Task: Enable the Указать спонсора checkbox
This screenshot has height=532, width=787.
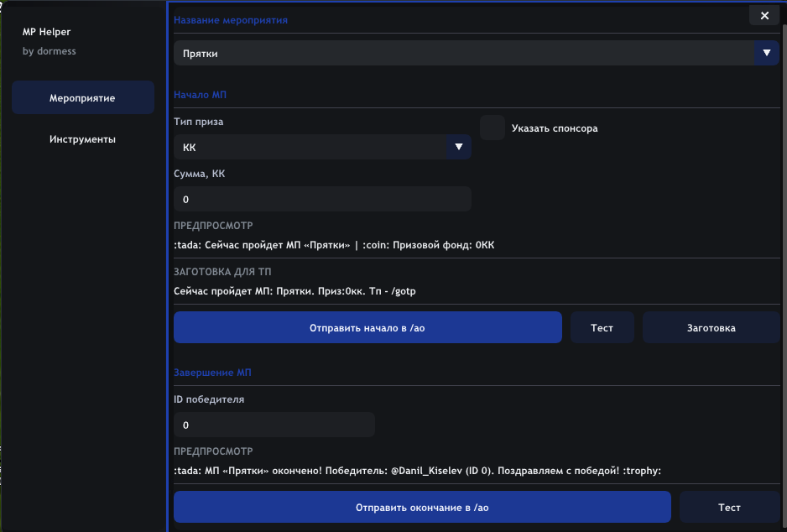Action: click(x=493, y=128)
